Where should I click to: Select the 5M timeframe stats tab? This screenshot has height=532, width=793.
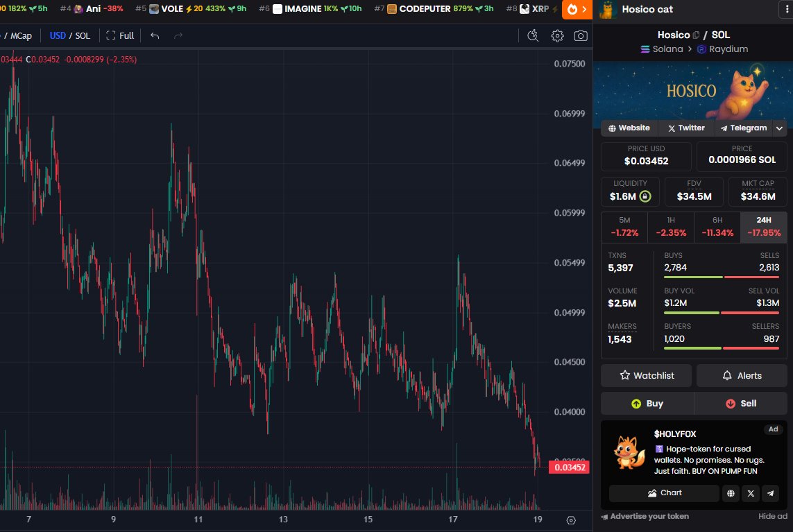624,227
